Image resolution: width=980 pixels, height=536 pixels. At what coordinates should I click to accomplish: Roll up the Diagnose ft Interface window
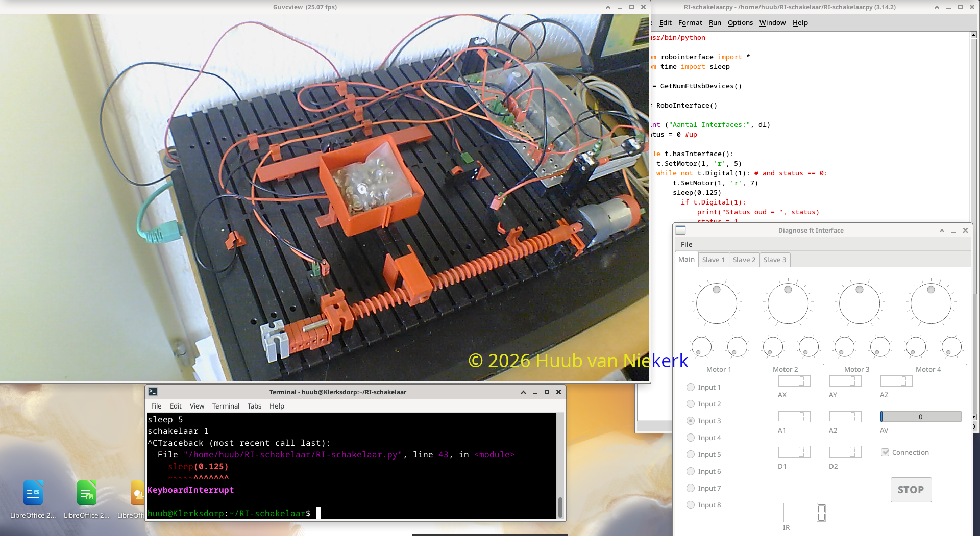(x=942, y=231)
